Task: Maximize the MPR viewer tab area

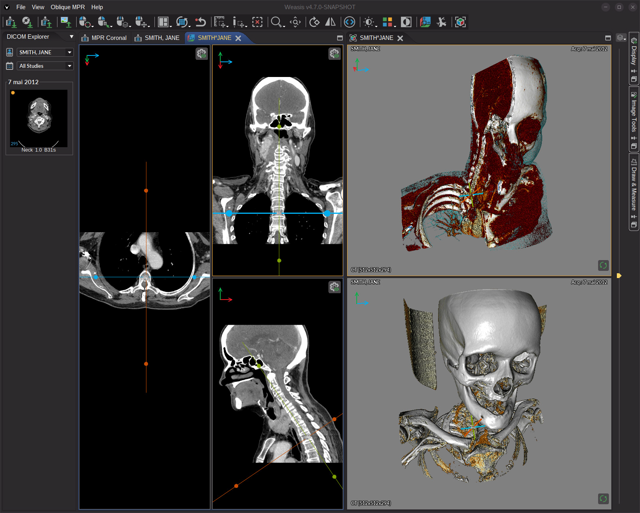Action: coord(340,38)
